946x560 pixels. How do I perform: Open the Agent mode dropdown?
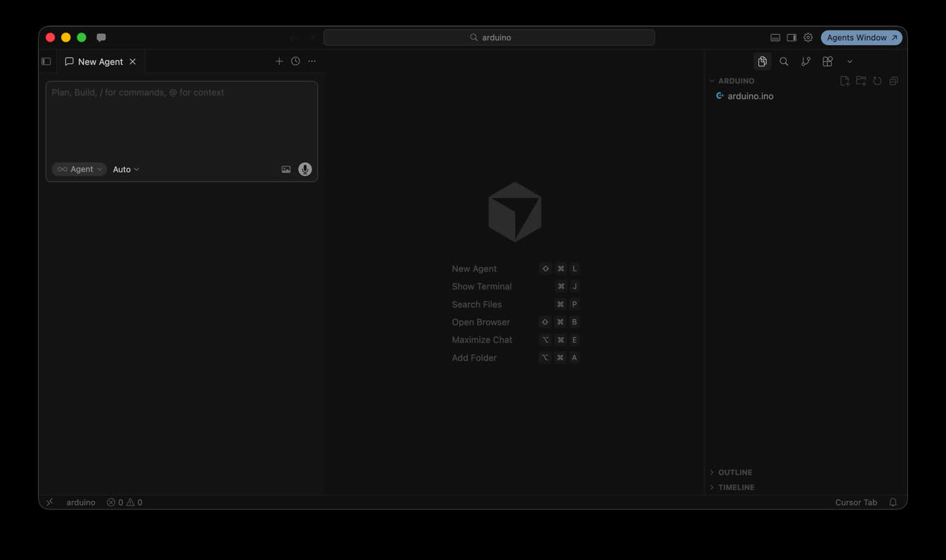pyautogui.click(x=80, y=170)
